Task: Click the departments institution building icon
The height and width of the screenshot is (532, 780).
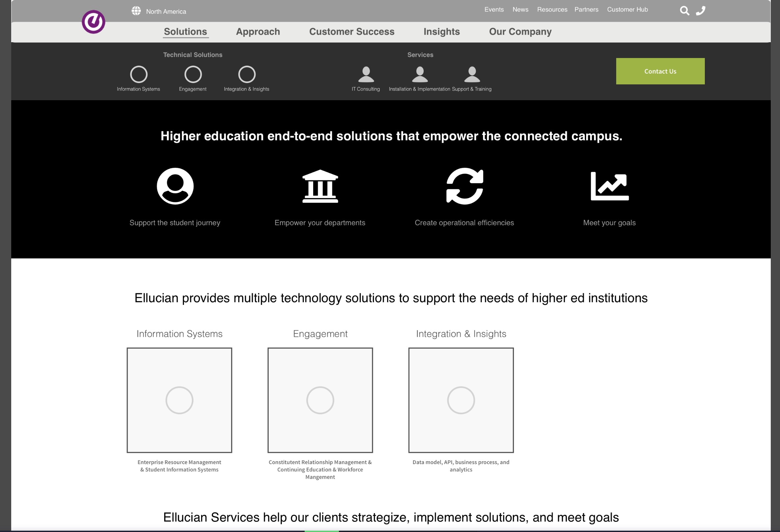Action: [320, 186]
